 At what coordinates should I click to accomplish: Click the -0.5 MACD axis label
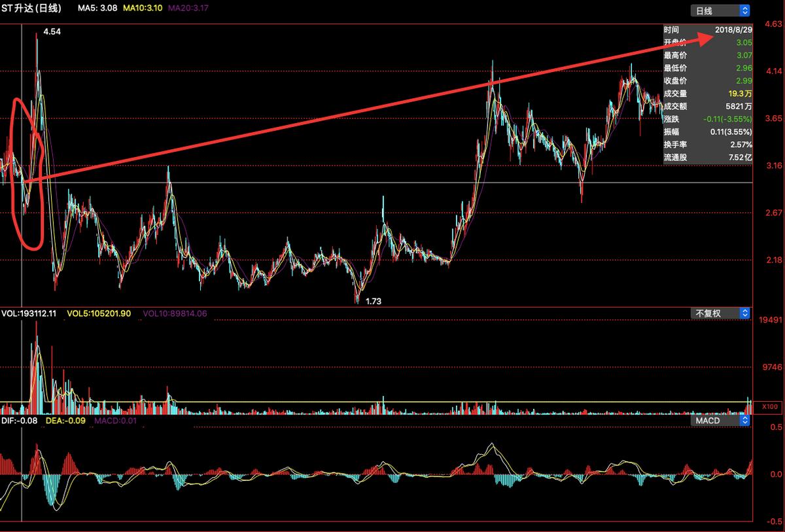[x=775, y=522]
